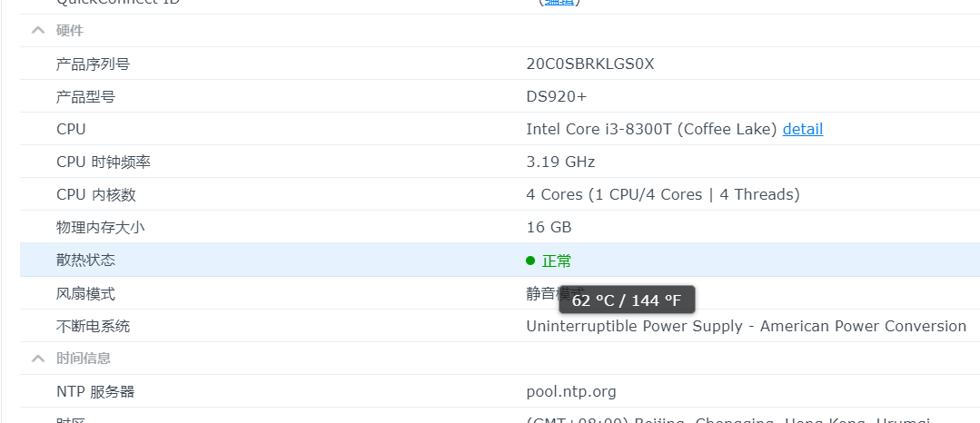
Task: Click the 风扇模式 label
Action: (x=85, y=293)
